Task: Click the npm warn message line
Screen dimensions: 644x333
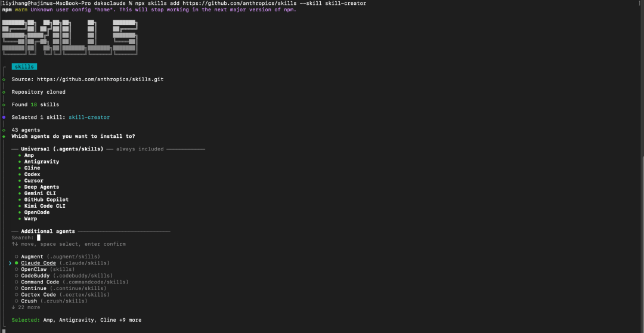Action: click(x=149, y=10)
